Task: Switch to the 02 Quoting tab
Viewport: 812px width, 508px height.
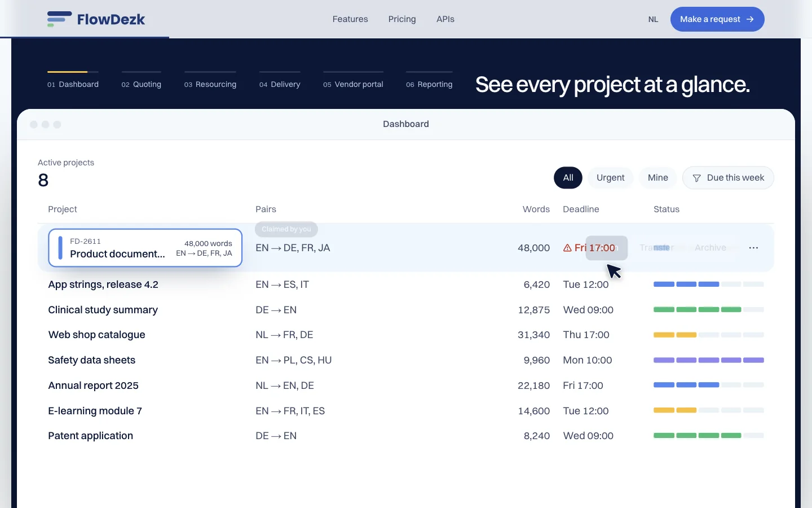Action: tap(142, 81)
